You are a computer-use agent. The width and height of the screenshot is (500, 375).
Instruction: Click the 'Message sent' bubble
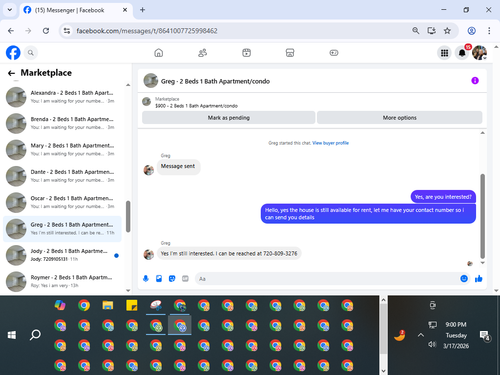coord(178,166)
